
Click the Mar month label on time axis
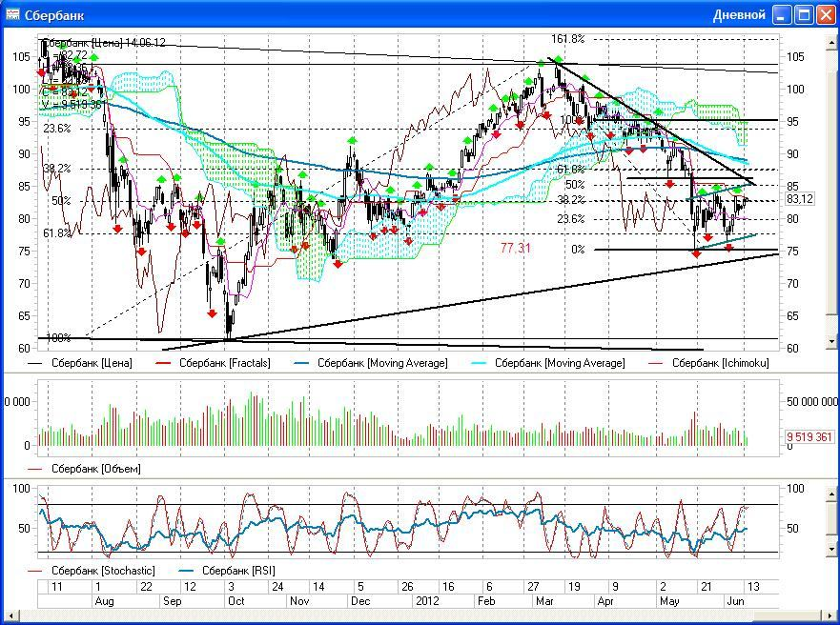(x=544, y=601)
